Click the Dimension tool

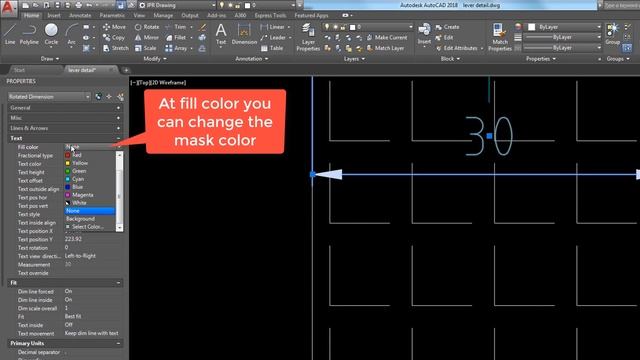point(244,34)
